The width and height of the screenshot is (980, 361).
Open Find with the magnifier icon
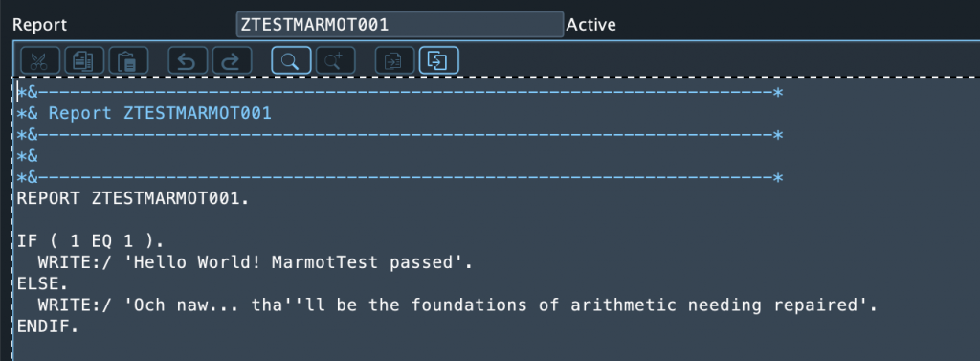[x=291, y=60]
